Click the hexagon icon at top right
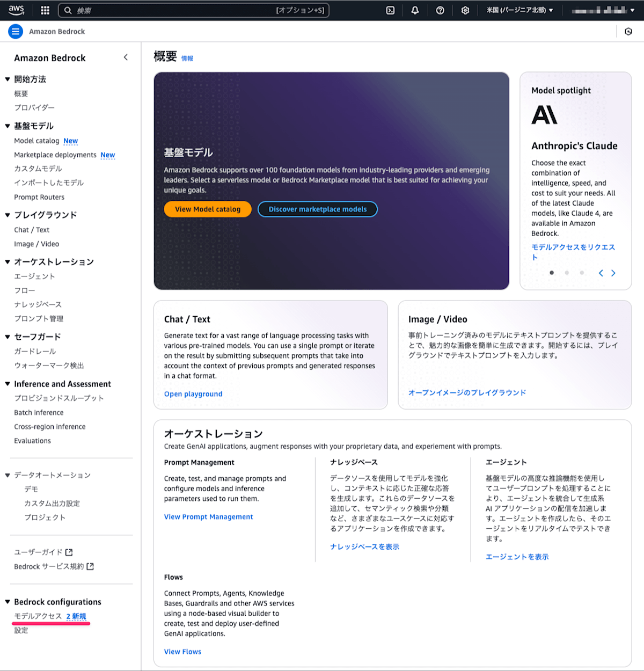 pos(628,32)
